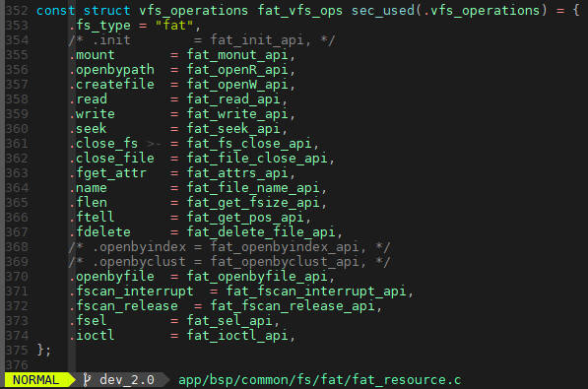Click the fat_resource.c file path in statusline

(x=319, y=379)
